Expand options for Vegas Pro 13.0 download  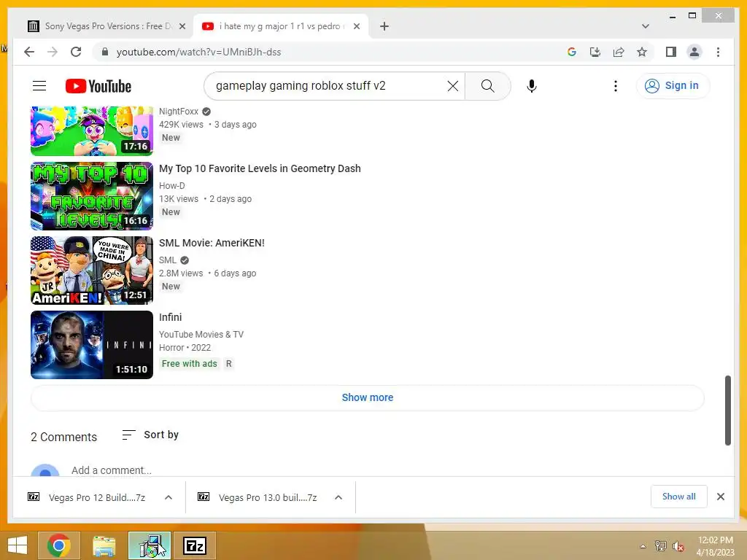coord(338,497)
